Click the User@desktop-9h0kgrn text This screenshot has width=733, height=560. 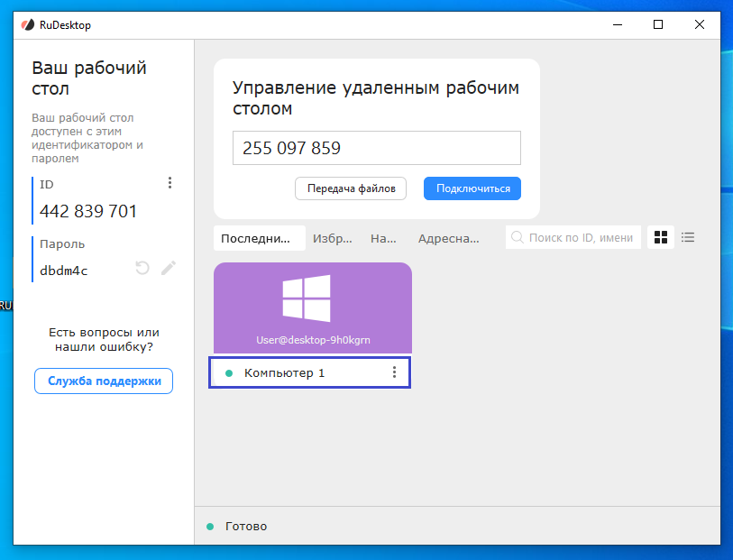click(x=313, y=340)
